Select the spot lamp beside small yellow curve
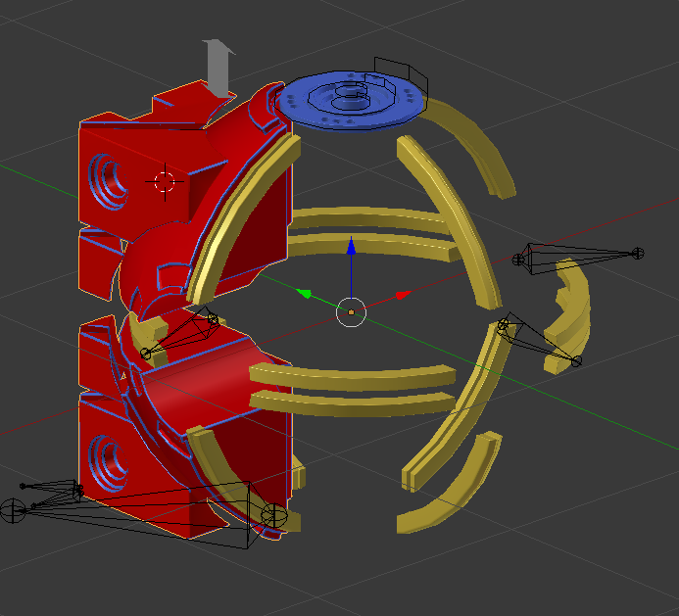 point(539,339)
